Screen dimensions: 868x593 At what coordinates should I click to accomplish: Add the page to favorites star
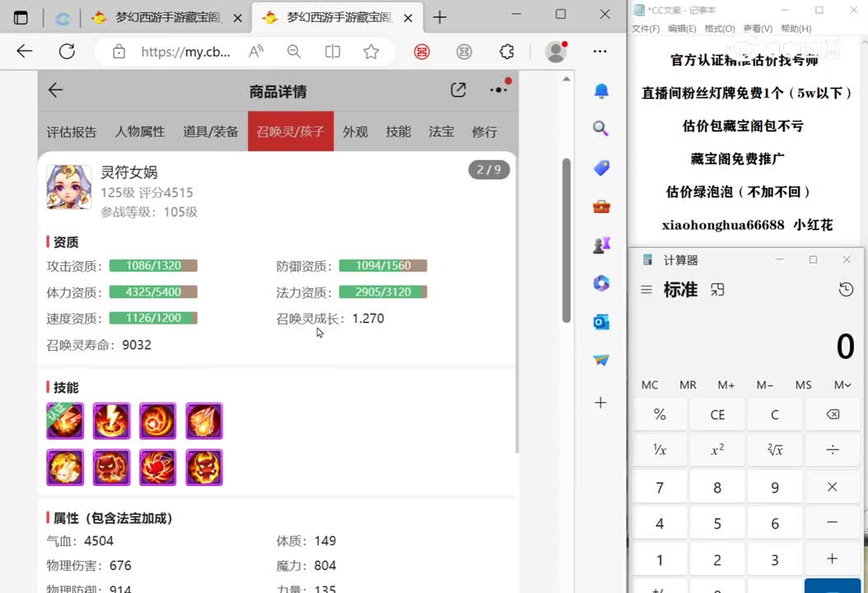pos(371,52)
